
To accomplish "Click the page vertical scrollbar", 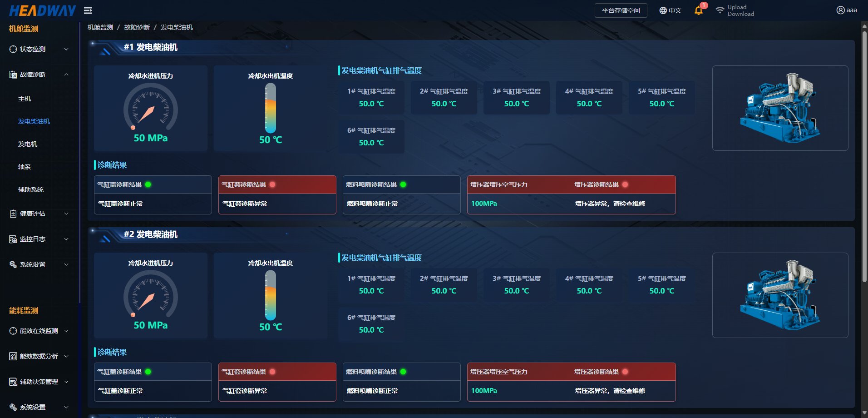I will click(864, 154).
